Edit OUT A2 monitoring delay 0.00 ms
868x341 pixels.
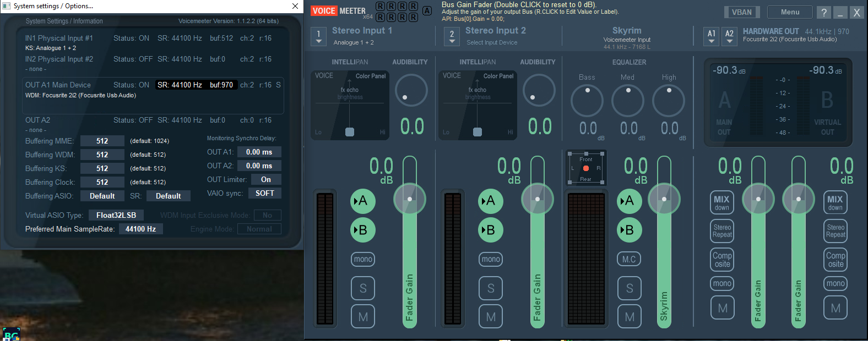[259, 166]
